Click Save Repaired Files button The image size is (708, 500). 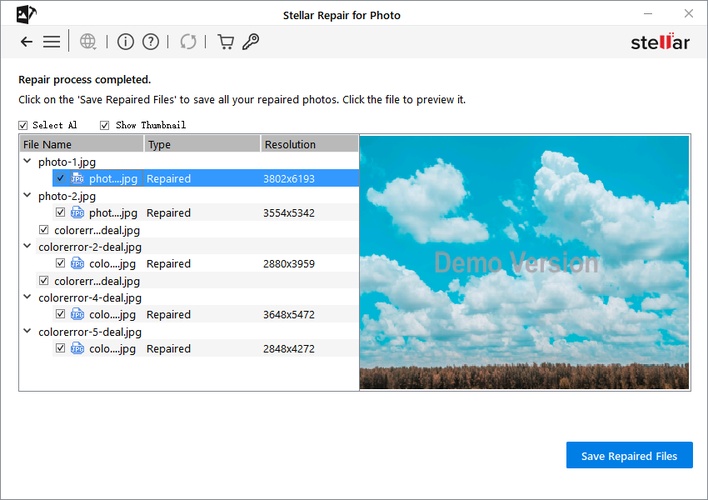pos(629,455)
